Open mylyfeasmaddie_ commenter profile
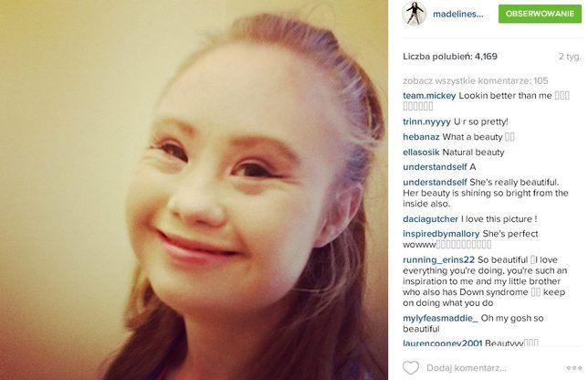Image resolution: width=588 pixels, height=380 pixels. [441, 318]
